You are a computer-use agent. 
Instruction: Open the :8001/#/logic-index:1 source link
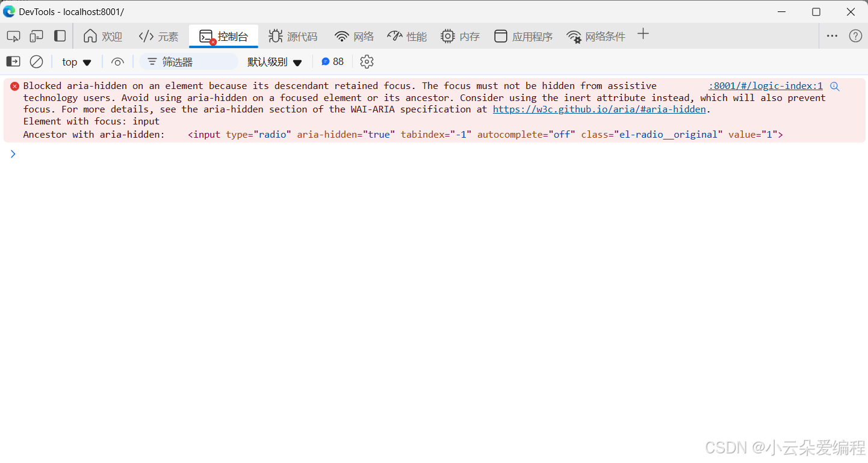[764, 85]
